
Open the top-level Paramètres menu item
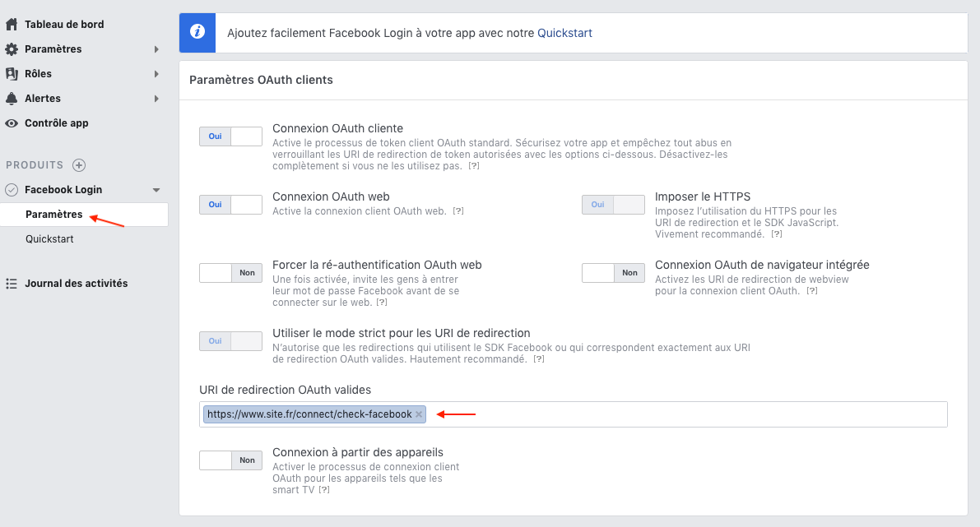(x=53, y=49)
